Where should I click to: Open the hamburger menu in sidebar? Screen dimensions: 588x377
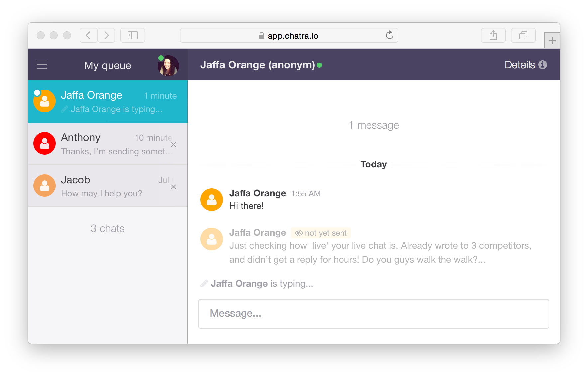42,65
